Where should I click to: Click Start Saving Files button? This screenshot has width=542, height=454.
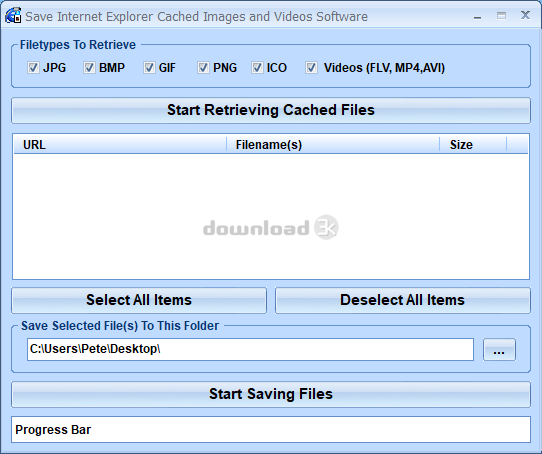click(x=271, y=394)
